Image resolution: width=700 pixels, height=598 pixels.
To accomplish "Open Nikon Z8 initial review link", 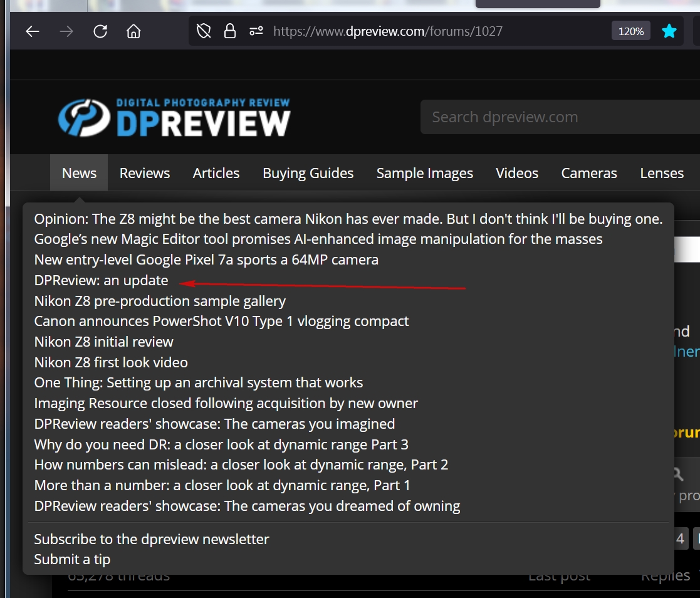I will [103, 342].
